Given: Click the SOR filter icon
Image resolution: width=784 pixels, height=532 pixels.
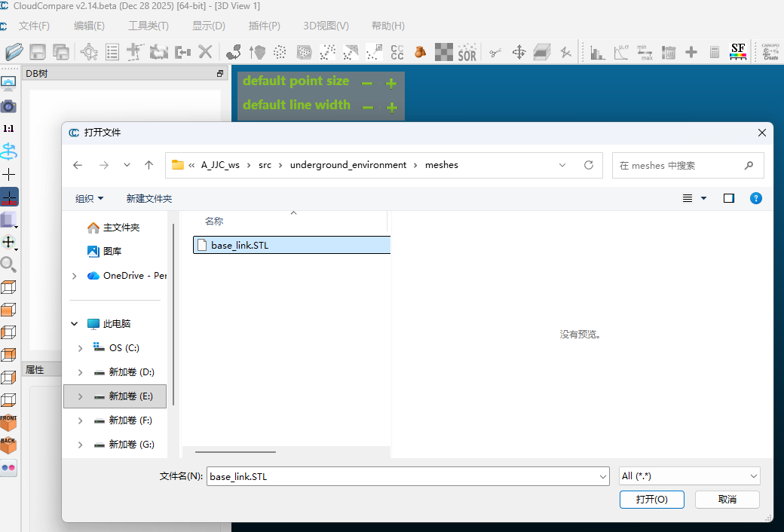Looking at the screenshot, I should pos(467,52).
